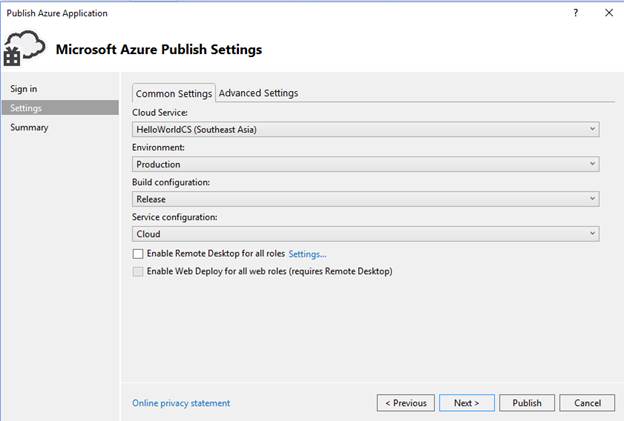Viewport: 624px width, 421px height.
Task: Expand the Environment dropdown showing Production
Action: click(x=366, y=164)
